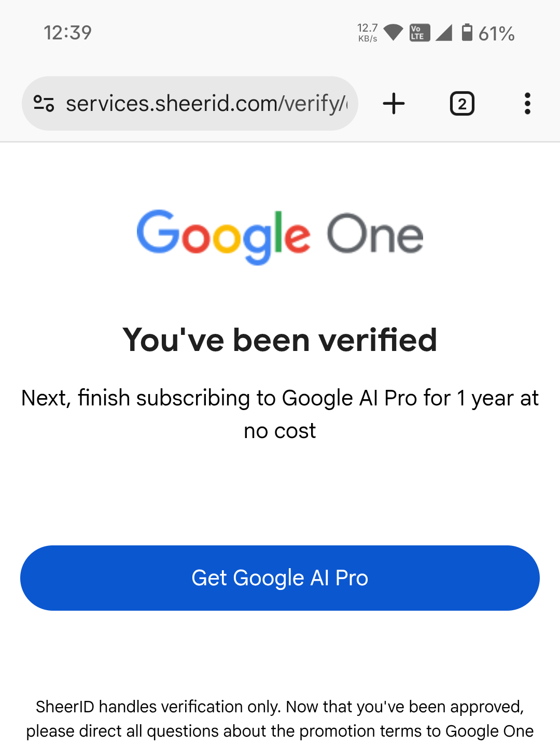
Task: Open a new tab with plus icon
Action: point(394,104)
